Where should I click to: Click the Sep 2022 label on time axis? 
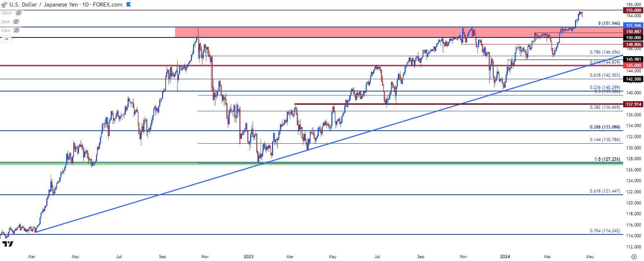[x=162, y=257]
